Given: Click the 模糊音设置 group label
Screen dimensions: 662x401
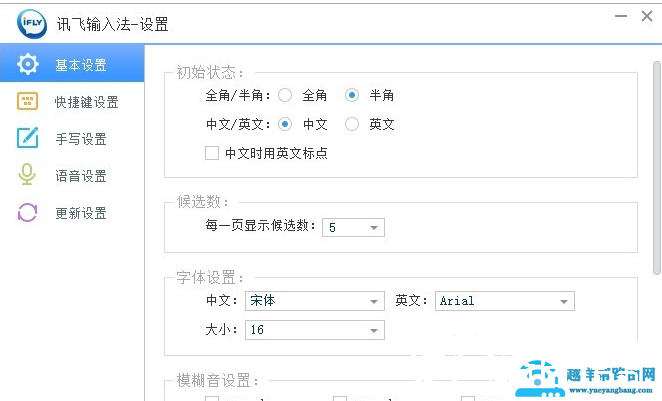Looking at the screenshot, I should (217, 380).
